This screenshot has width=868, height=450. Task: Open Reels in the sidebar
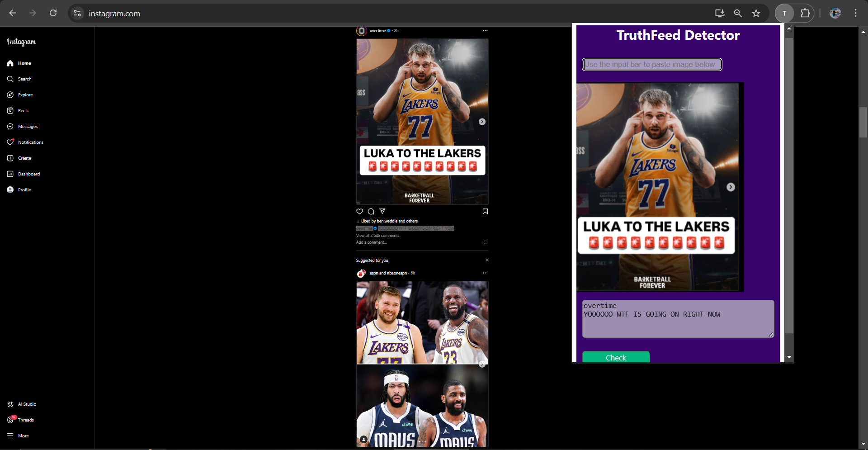point(18,111)
